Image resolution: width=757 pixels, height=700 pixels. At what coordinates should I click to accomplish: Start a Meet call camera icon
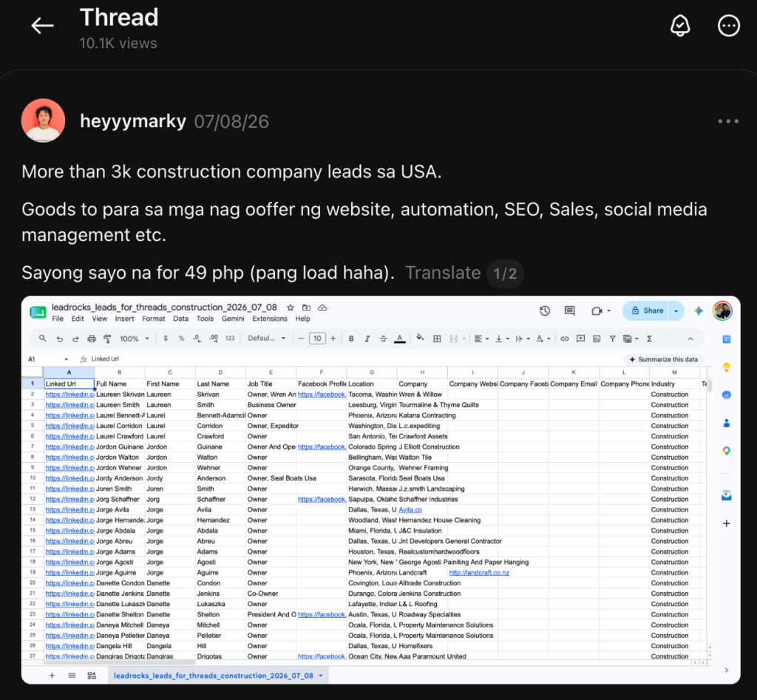coord(597,311)
